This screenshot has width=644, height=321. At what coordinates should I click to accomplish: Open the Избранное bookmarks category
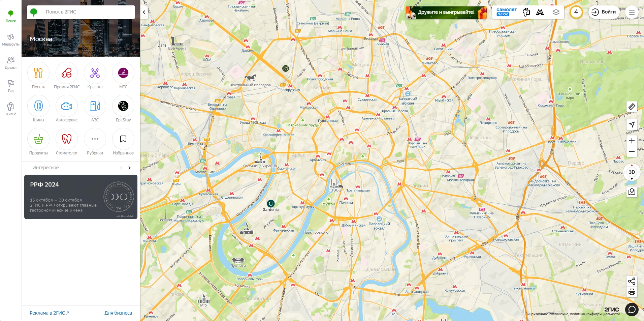pos(123,139)
